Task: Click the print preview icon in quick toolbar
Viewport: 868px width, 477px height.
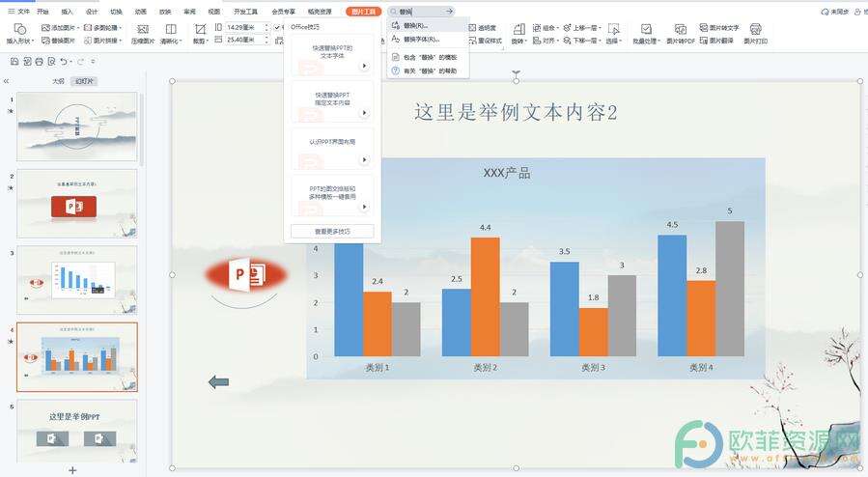Action: click(51, 62)
